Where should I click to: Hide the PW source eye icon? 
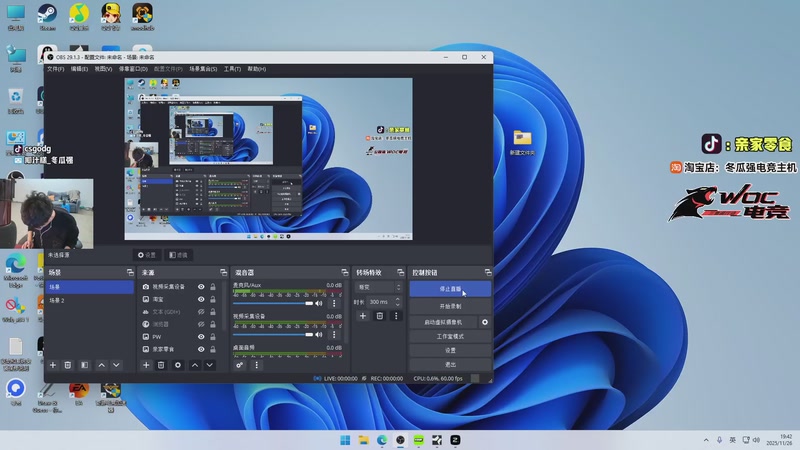click(x=201, y=337)
